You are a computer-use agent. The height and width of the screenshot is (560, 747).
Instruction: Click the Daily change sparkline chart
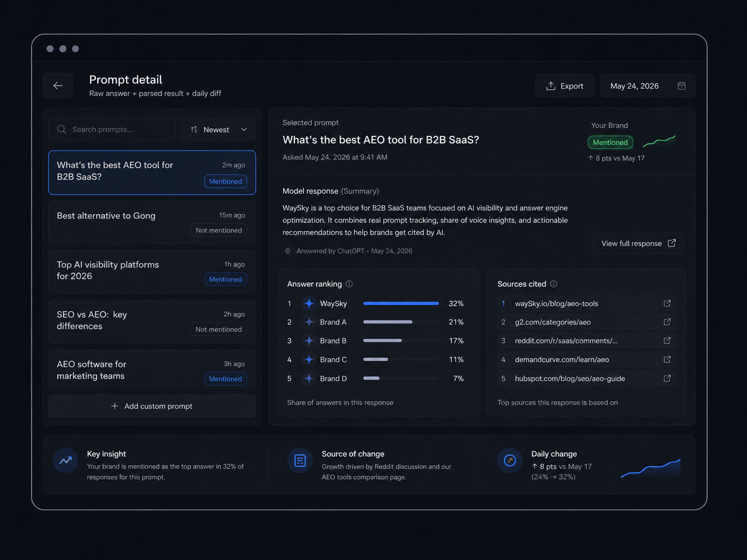(x=651, y=468)
